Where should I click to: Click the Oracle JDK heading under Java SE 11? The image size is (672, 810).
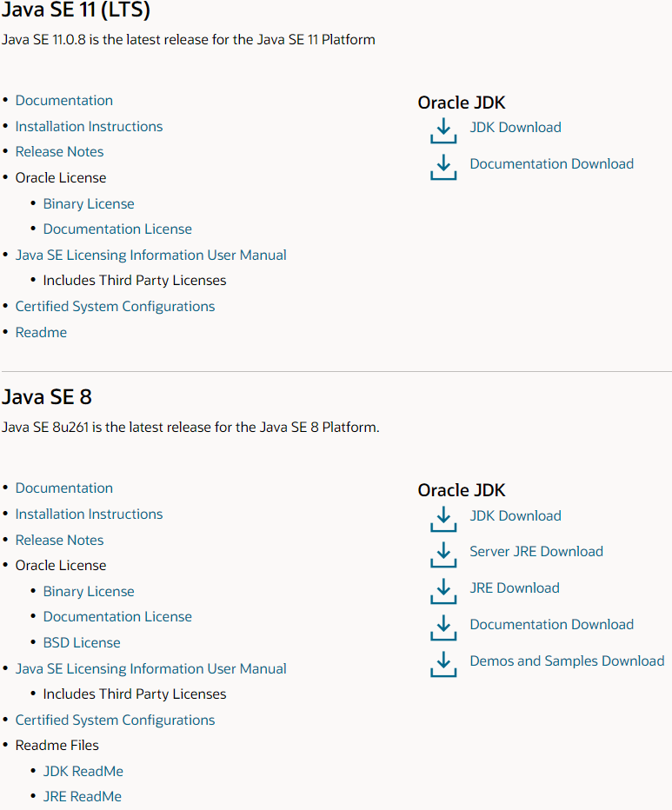pyautogui.click(x=461, y=103)
